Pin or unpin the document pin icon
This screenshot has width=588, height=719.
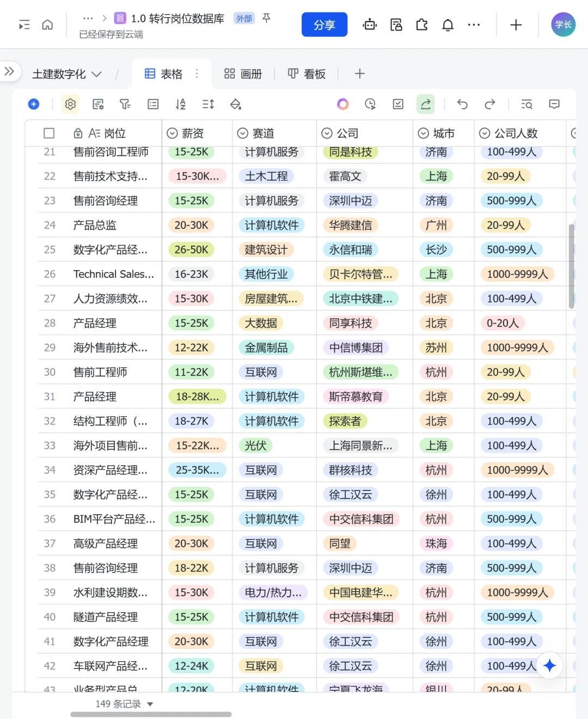click(266, 18)
